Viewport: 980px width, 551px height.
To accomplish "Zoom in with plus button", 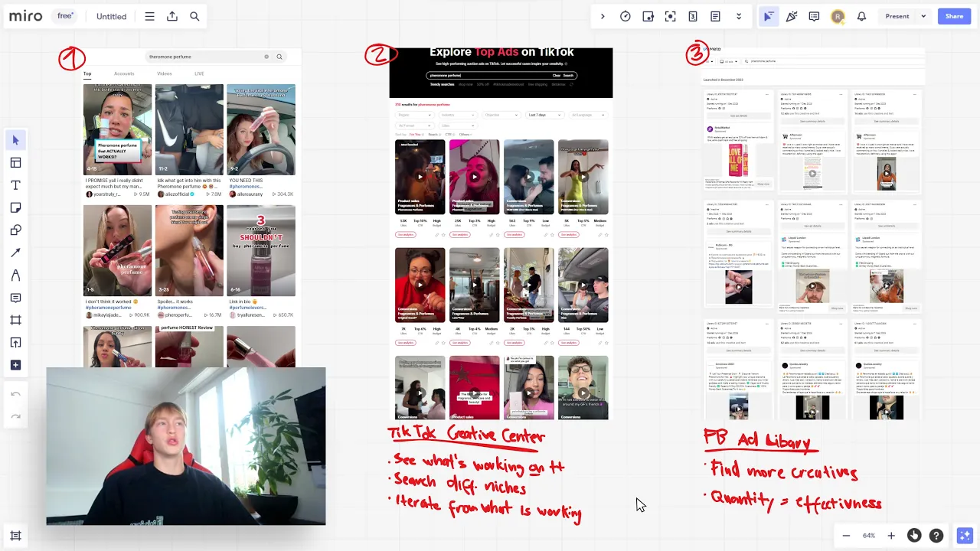I will click(x=891, y=536).
